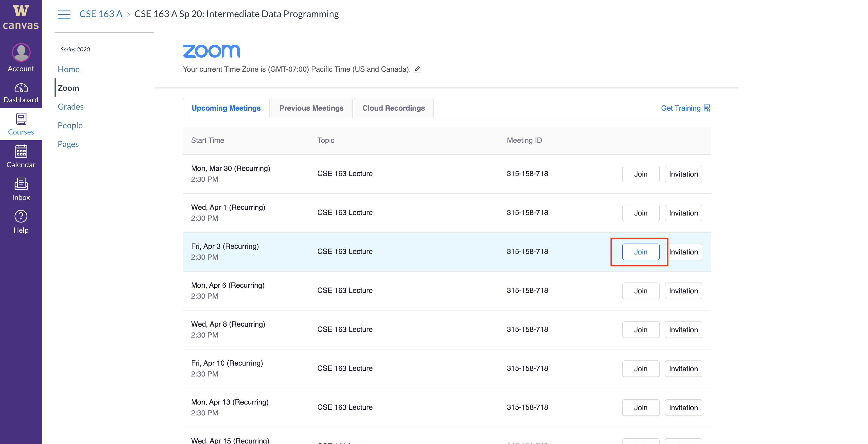The width and height of the screenshot is (868, 444).
Task: Click Home in course navigation
Action: (69, 69)
